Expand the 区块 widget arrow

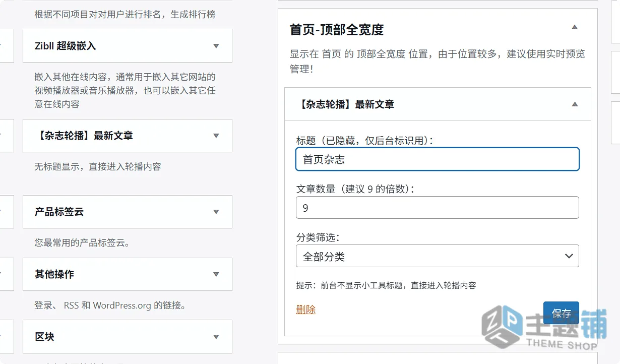pyautogui.click(x=216, y=337)
